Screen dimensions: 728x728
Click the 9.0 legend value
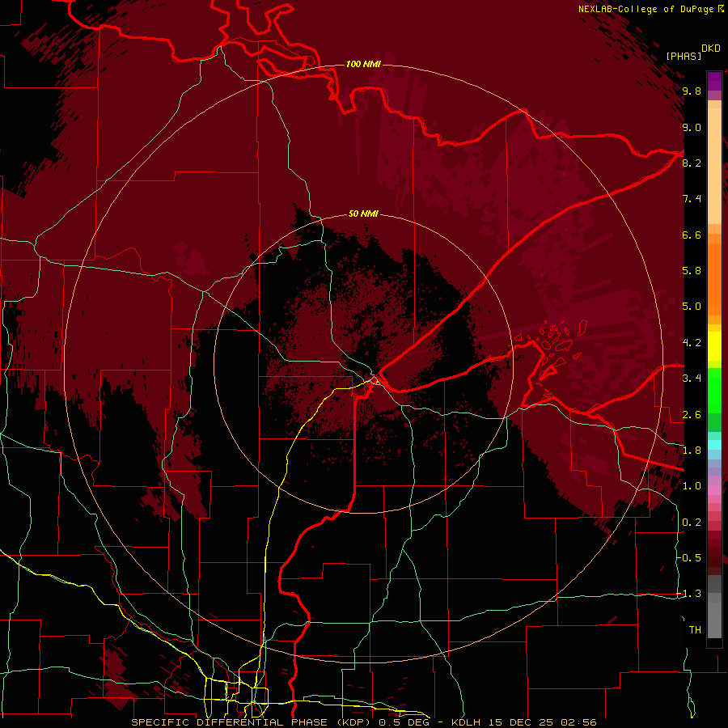pyautogui.click(x=692, y=127)
